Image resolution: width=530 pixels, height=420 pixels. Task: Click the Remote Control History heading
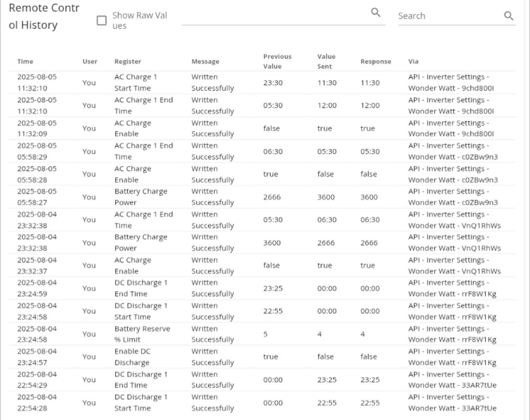click(x=44, y=17)
